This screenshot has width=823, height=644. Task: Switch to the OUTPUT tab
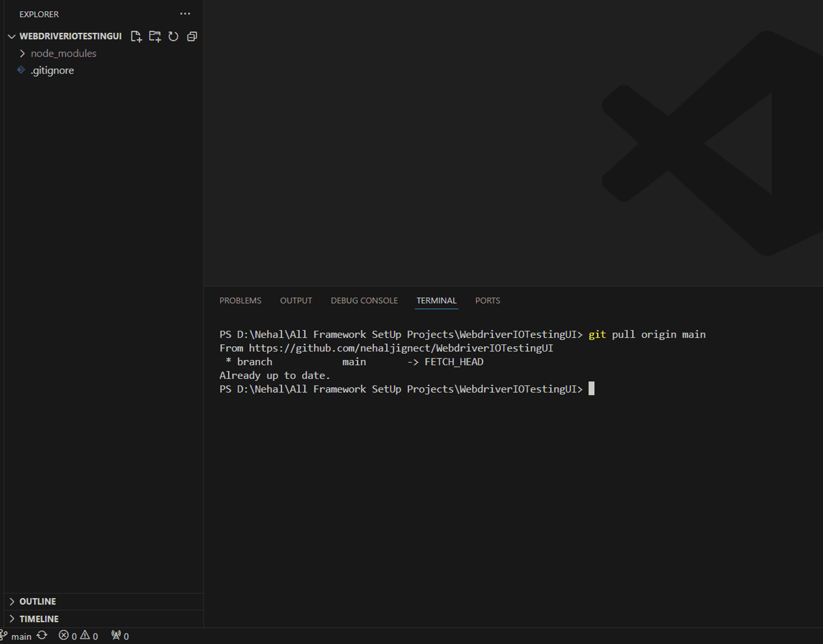pyautogui.click(x=296, y=301)
